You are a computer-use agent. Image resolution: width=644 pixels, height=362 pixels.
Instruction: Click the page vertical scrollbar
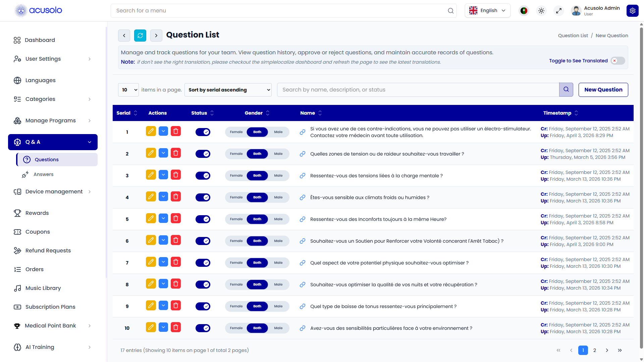pyautogui.click(x=641, y=188)
